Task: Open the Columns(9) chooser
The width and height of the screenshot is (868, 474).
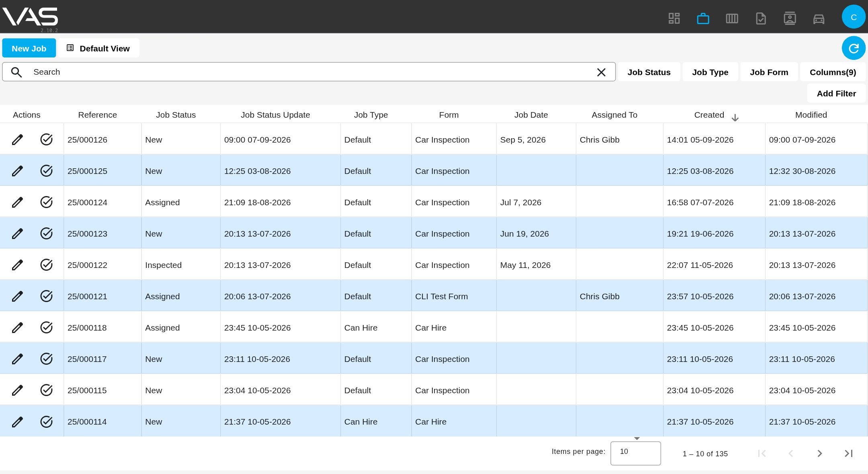Action: pyautogui.click(x=833, y=72)
